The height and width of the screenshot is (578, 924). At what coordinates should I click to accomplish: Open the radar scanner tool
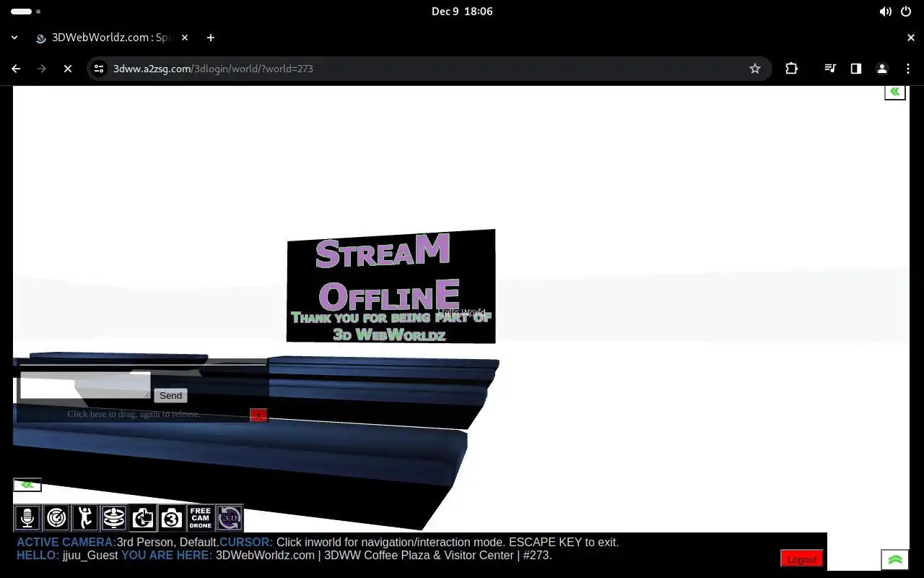[56, 518]
